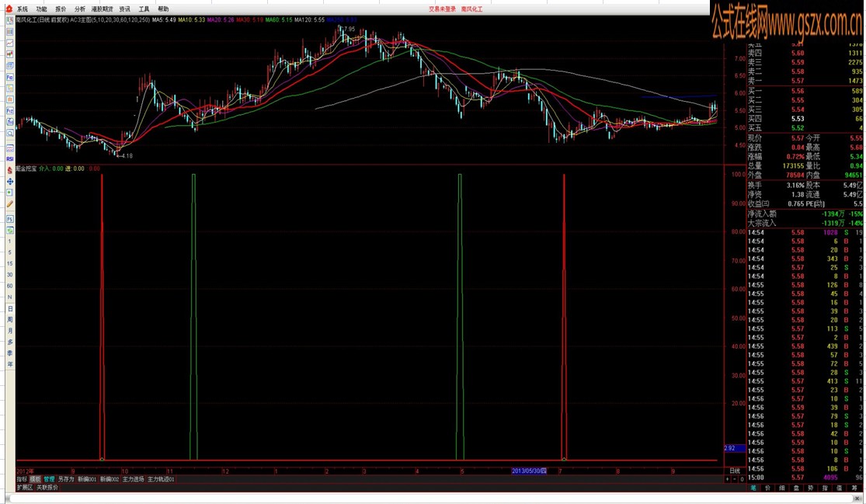Open the 指标 tab at bottom
Screen dimensions: 866x504
[x=22, y=479]
